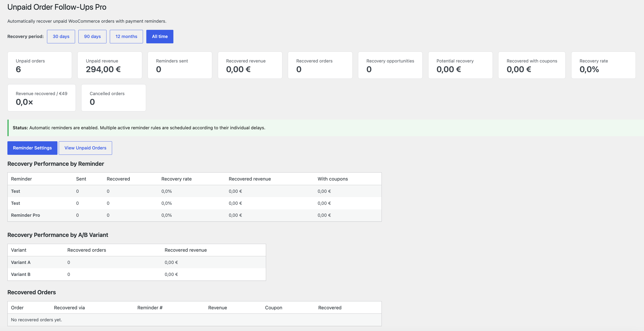644x331 pixels.
Task: Click the Revenue column header
Action: tap(218, 308)
